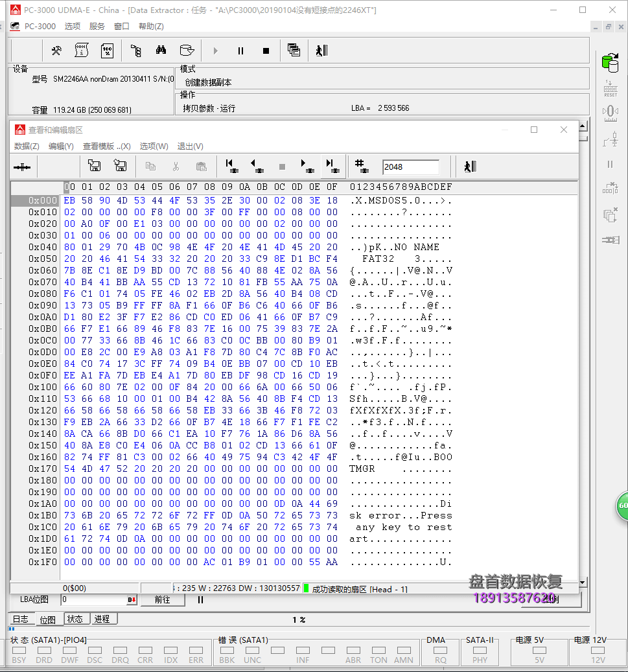This screenshot has width=628, height=672.
Task: Click the binoculars search icon
Action: point(161,51)
